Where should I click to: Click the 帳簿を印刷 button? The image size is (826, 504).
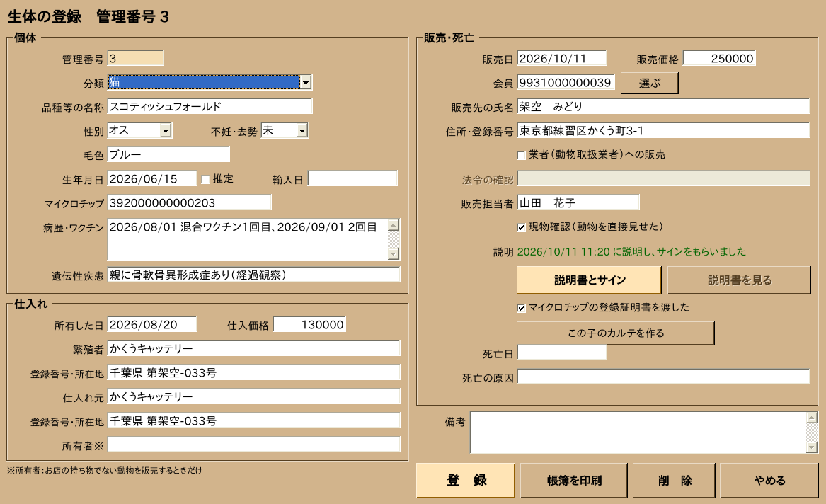click(x=573, y=481)
